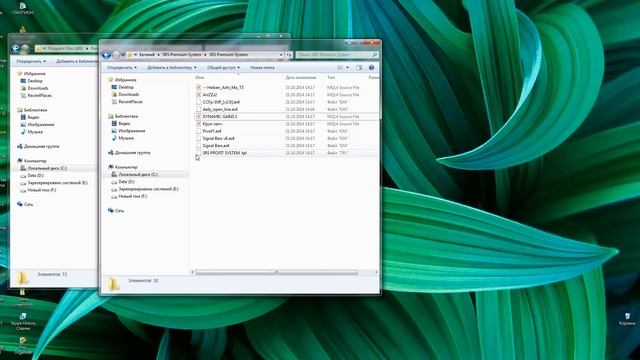Select the SRS PROFIT SYSTEM .tpl file
This screenshot has width=640, height=360.
[224, 153]
